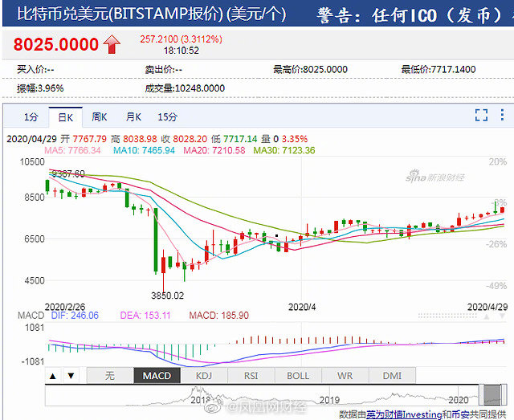The image size is (514, 420).
Task: Click the 低 7717.14 low price readout
Action: [235, 139]
